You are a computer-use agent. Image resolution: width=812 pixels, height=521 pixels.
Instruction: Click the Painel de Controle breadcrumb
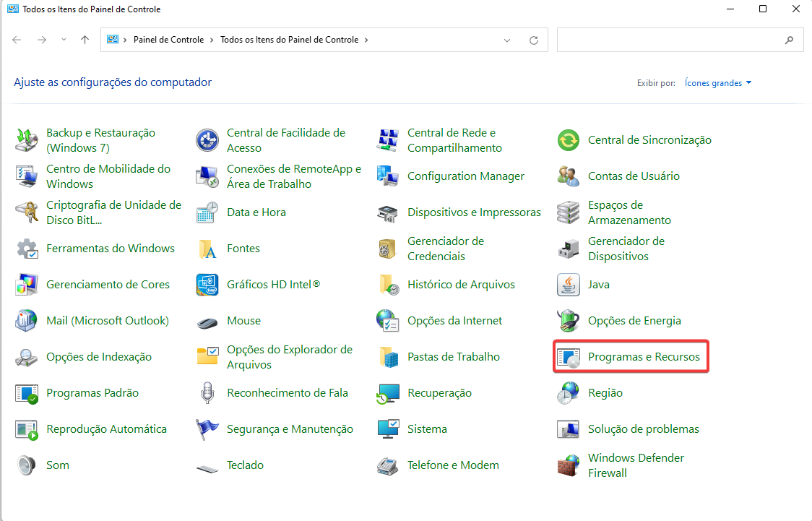point(169,40)
